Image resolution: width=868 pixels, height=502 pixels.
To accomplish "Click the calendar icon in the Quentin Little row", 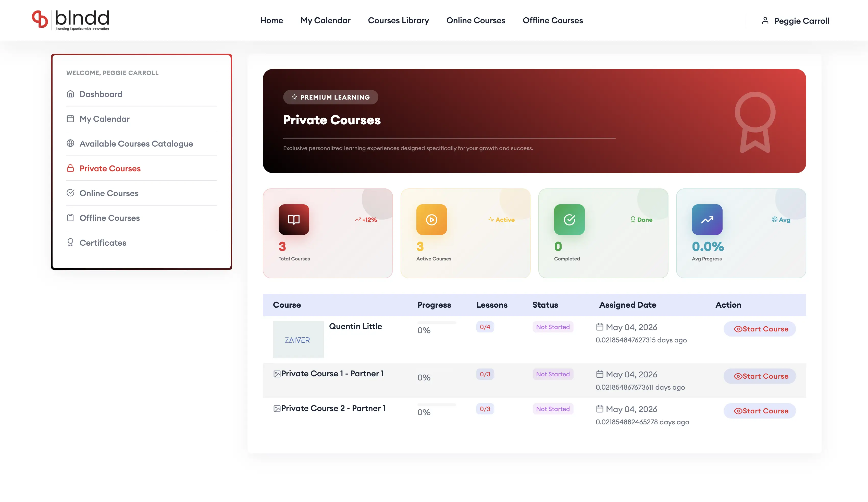I will (x=600, y=327).
